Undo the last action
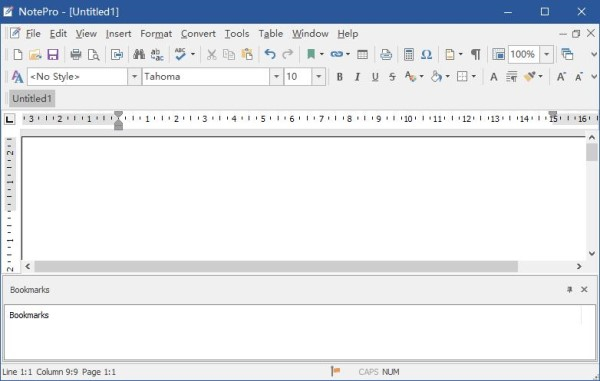The height and width of the screenshot is (381, 600). [x=270, y=54]
